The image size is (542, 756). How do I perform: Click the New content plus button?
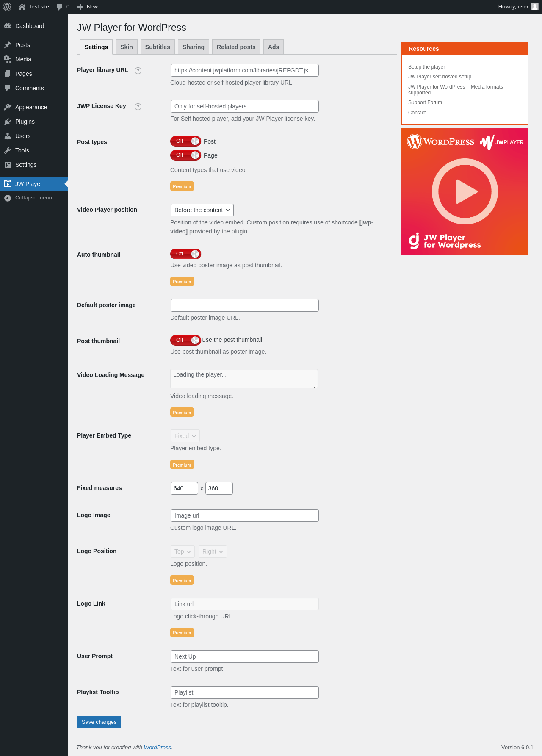tap(88, 7)
